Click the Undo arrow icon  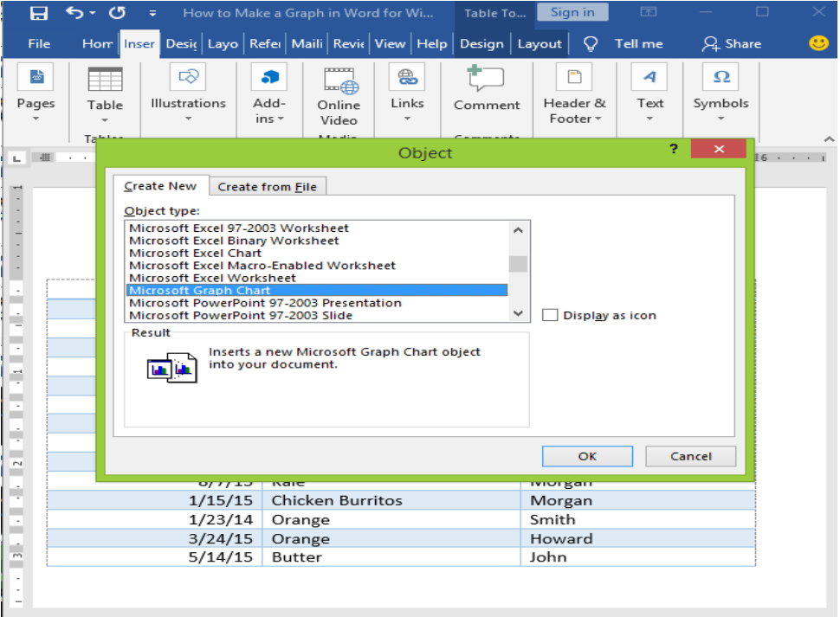click(74, 12)
